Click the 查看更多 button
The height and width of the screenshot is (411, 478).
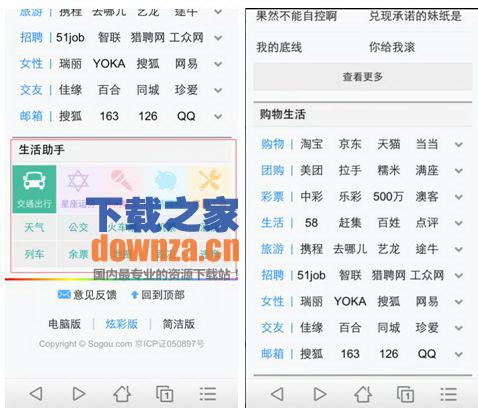(x=363, y=77)
